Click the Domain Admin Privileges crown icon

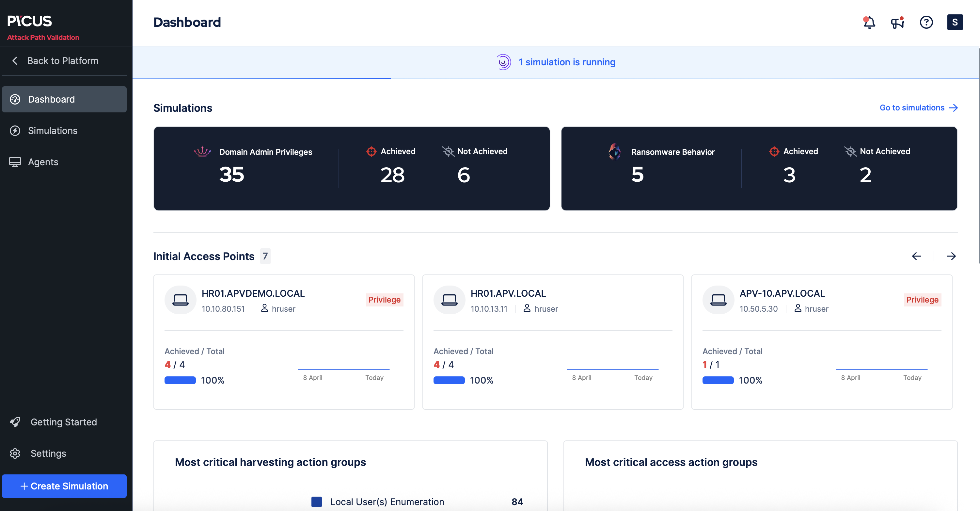click(202, 152)
